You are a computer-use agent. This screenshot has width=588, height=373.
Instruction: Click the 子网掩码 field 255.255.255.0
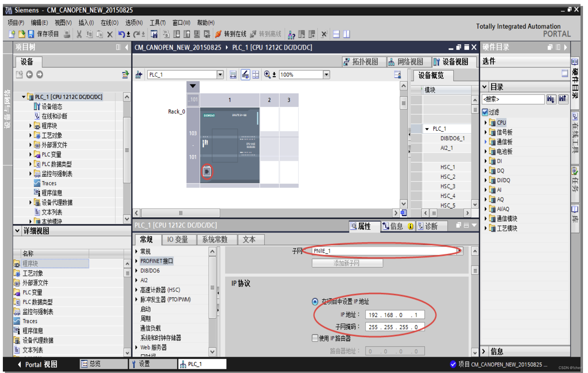pos(395,327)
